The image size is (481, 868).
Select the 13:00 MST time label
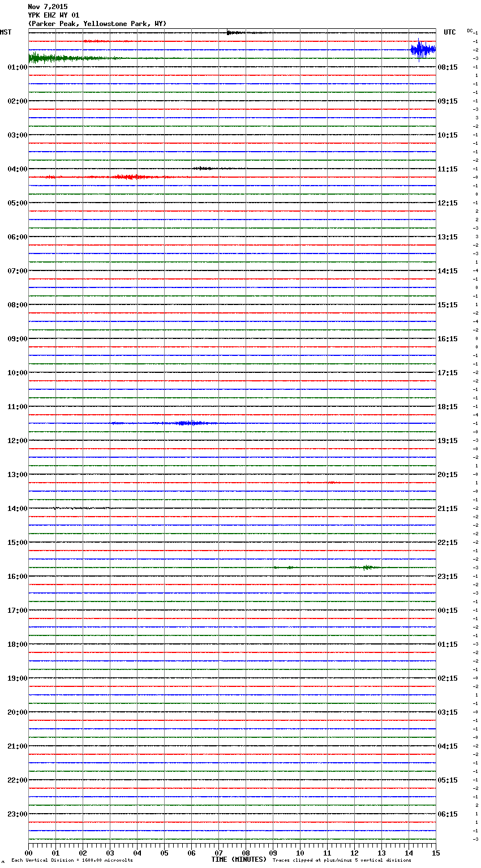tap(18, 474)
